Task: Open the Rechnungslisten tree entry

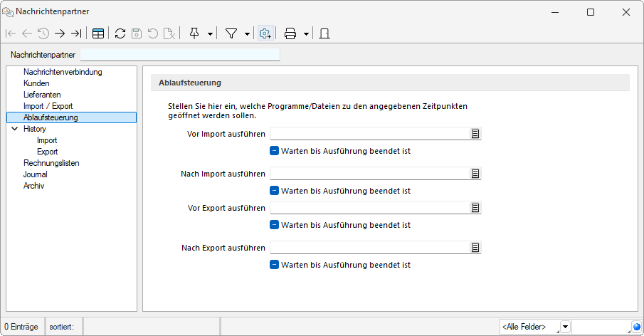Action: coord(51,163)
